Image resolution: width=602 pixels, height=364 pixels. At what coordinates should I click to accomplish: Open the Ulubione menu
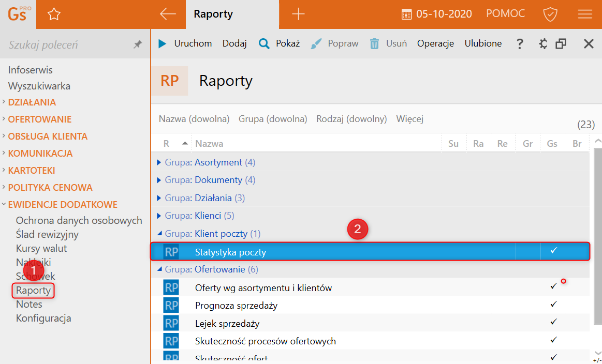point(483,44)
